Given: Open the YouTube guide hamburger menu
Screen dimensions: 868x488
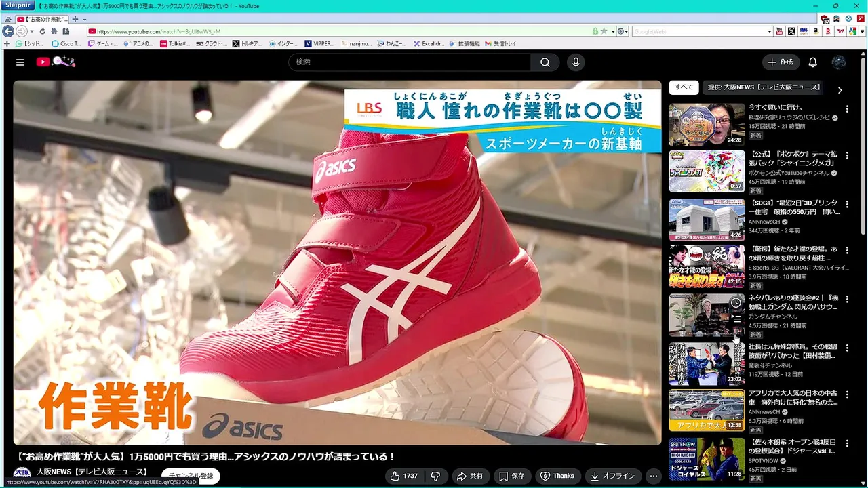Looking at the screenshot, I should click(x=20, y=62).
